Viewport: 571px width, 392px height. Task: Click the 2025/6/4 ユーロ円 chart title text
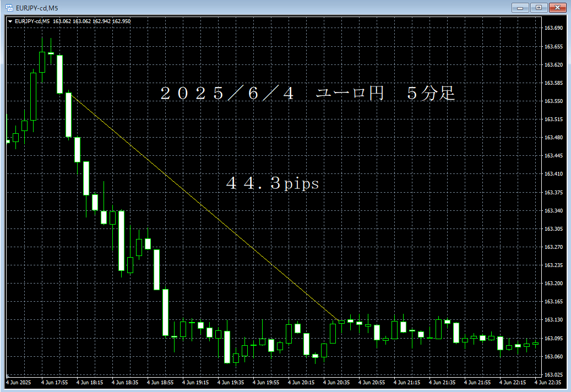(307, 94)
